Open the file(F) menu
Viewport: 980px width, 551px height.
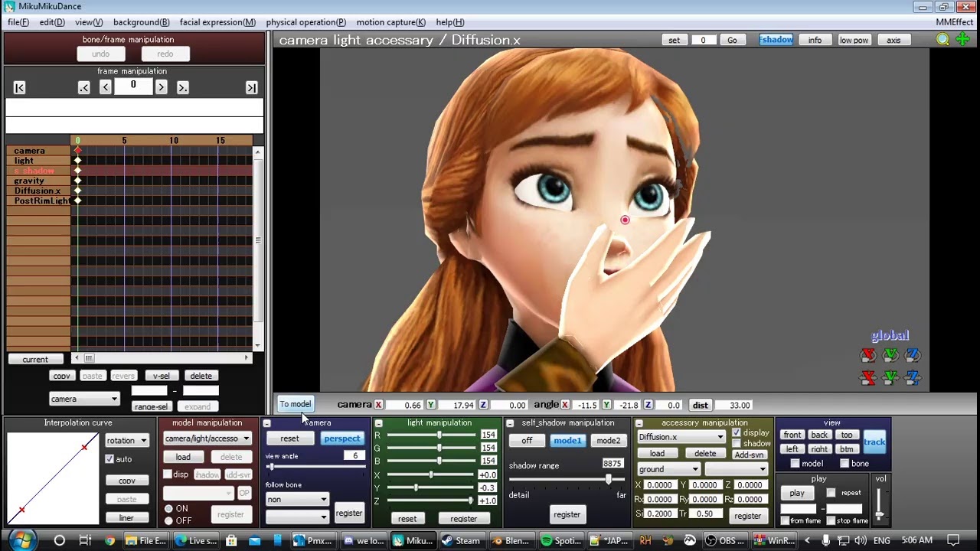[18, 22]
